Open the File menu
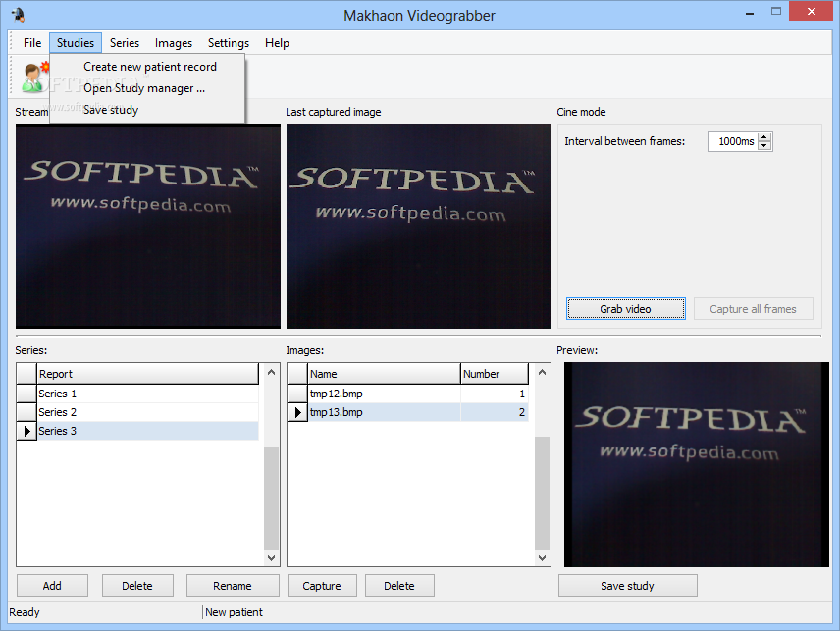 click(32, 43)
